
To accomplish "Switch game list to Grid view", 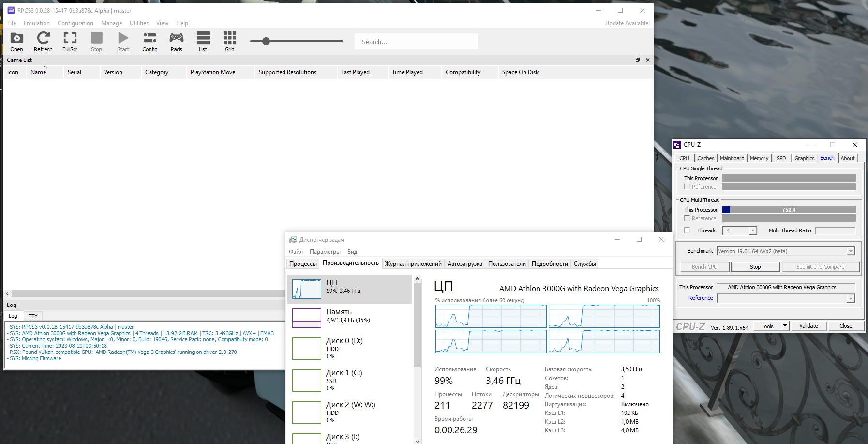I will tap(229, 42).
